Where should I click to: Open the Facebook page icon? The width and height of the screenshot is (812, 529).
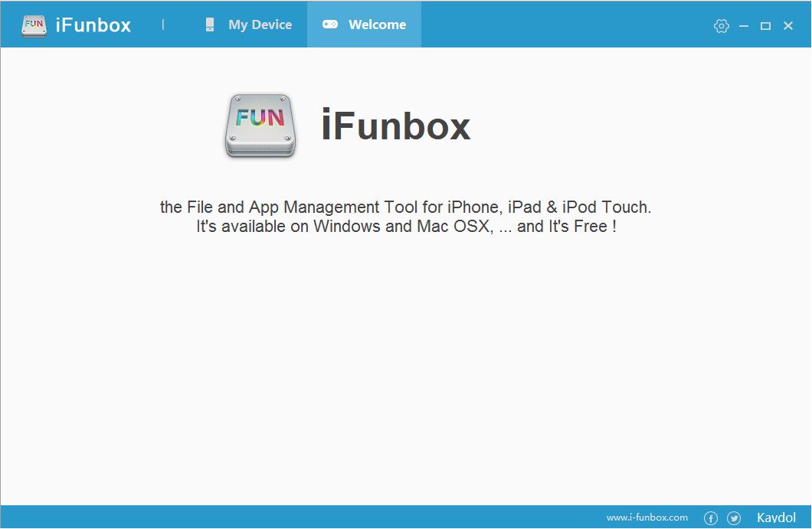tap(711, 518)
